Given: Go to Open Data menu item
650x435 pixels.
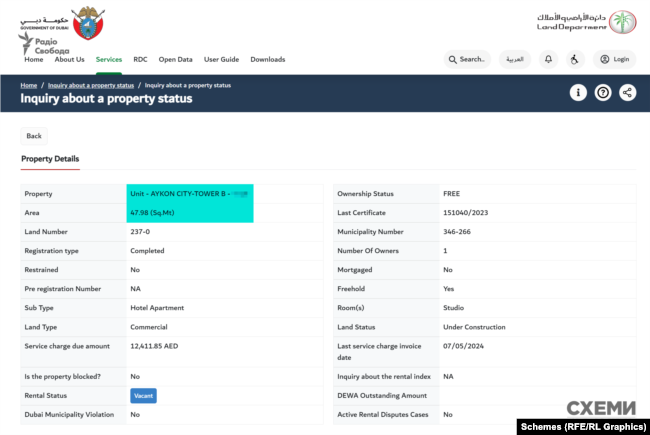Looking at the screenshot, I should click(175, 59).
